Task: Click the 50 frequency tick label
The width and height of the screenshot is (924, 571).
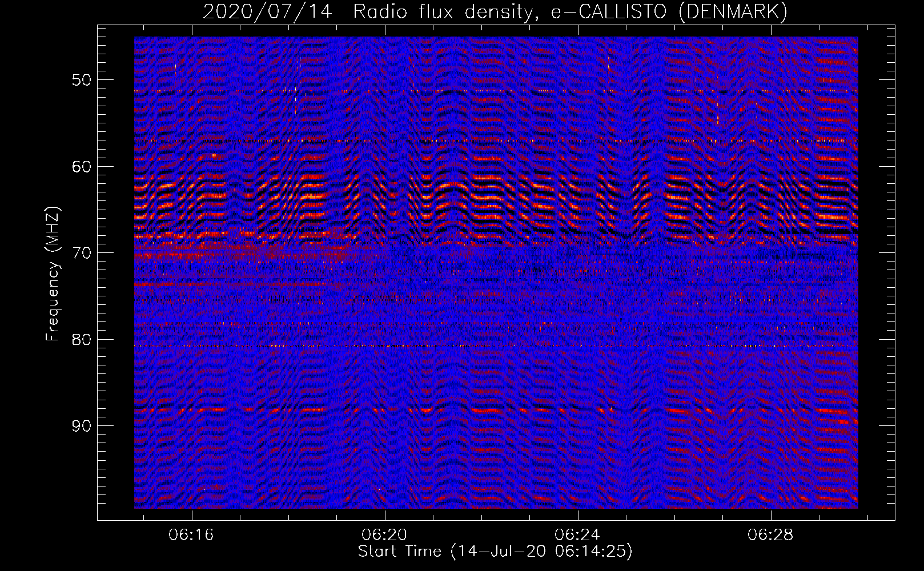Action: tap(81, 80)
